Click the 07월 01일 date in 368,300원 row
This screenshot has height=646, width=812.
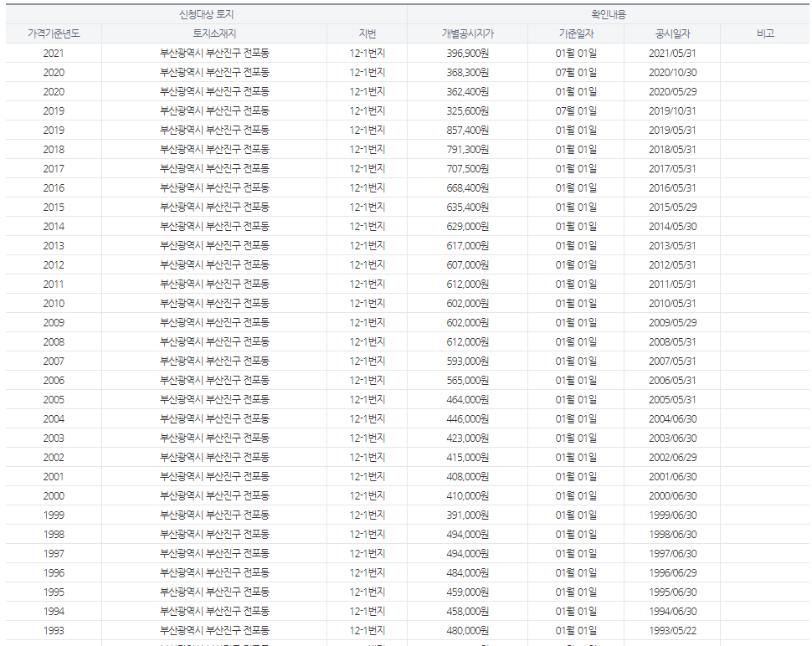(x=576, y=73)
